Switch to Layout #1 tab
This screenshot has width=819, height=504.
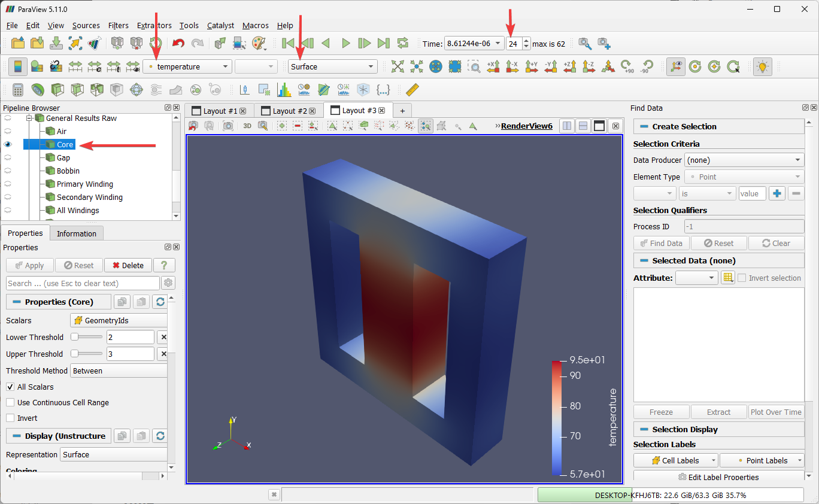tap(219, 111)
